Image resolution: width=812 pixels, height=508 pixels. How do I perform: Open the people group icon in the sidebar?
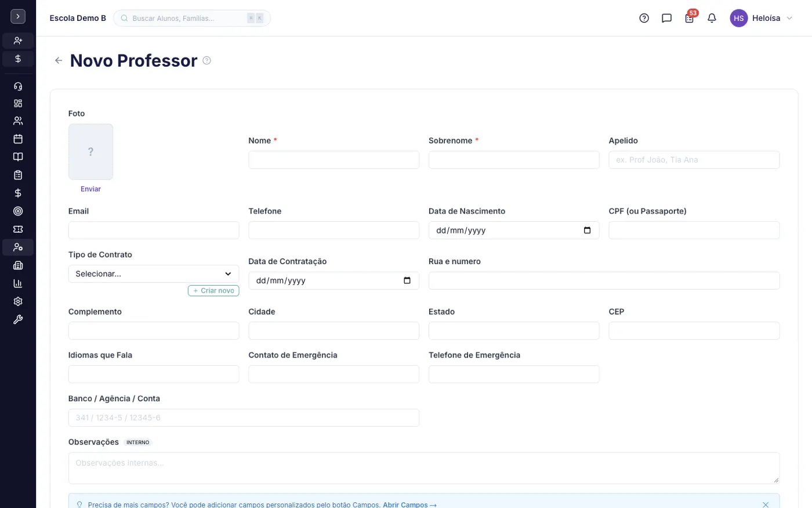[18, 121]
